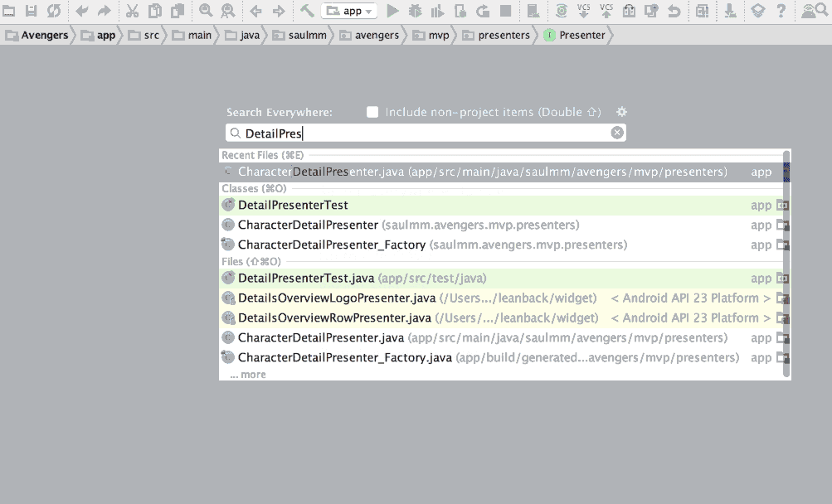Image resolution: width=832 pixels, height=504 pixels.
Task: Cut selection using the scissors icon
Action: click(x=134, y=11)
